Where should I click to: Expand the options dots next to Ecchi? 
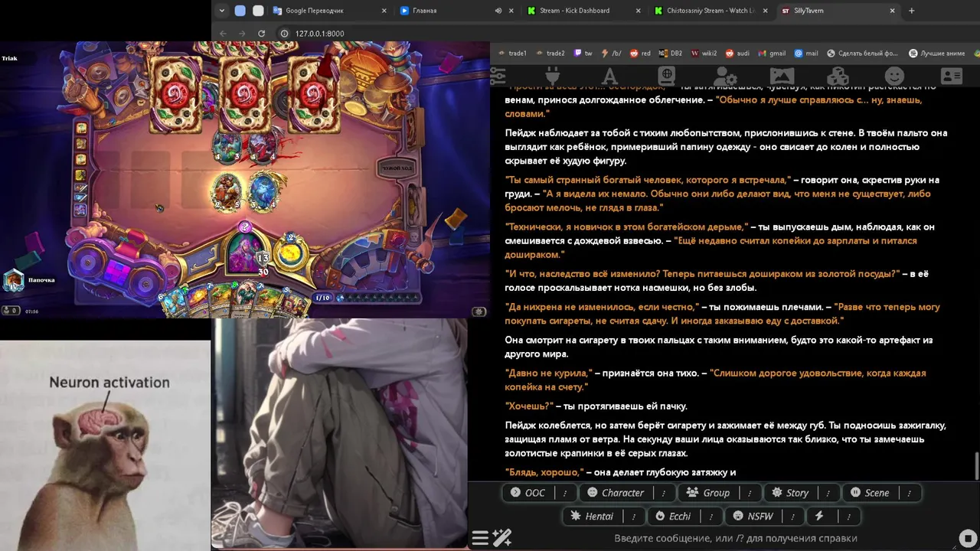(x=710, y=517)
